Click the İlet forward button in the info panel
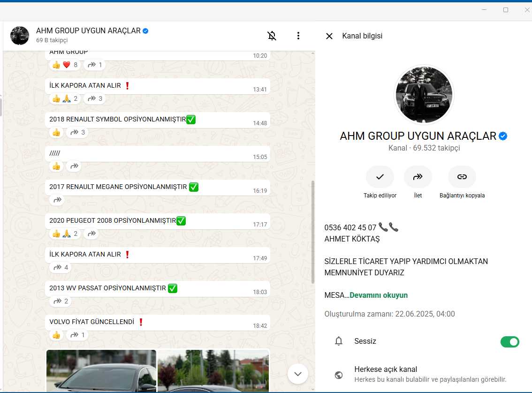The height and width of the screenshot is (393, 532). point(418,177)
